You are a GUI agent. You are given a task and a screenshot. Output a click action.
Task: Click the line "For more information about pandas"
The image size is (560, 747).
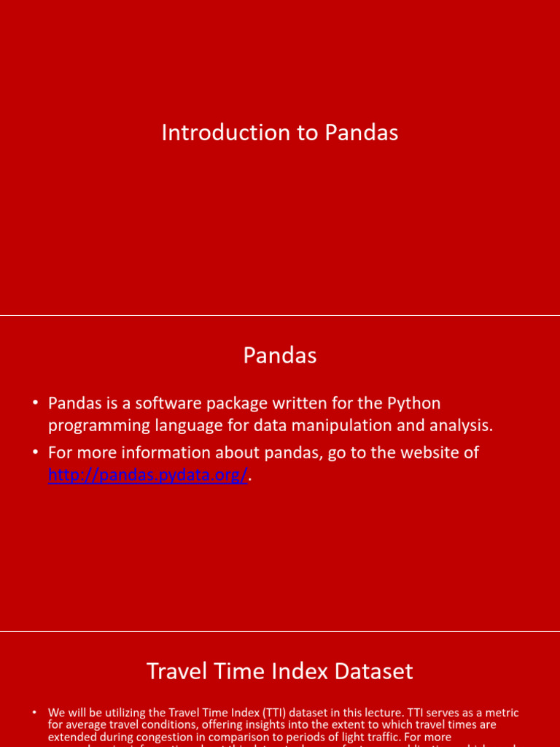263,453
